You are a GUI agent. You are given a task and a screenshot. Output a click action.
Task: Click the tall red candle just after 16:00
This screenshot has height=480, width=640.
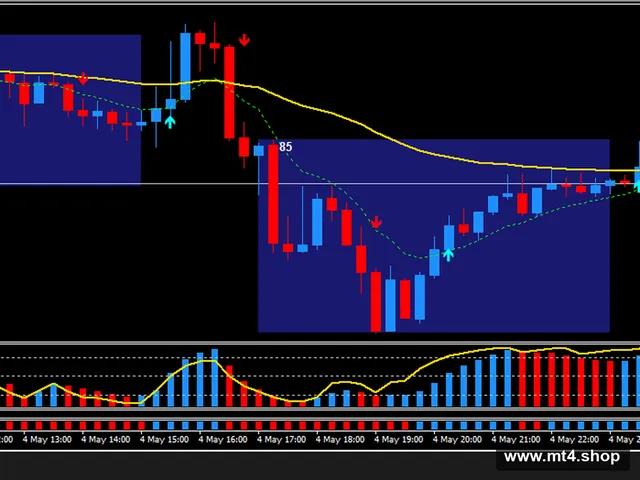(x=229, y=92)
